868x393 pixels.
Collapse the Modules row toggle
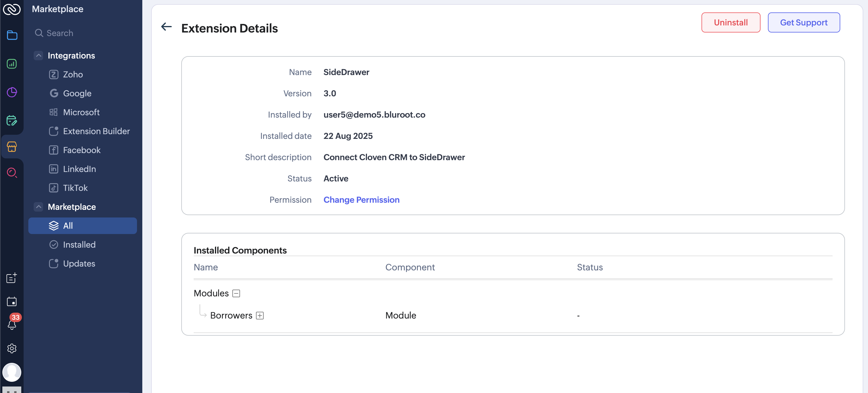coord(236,293)
